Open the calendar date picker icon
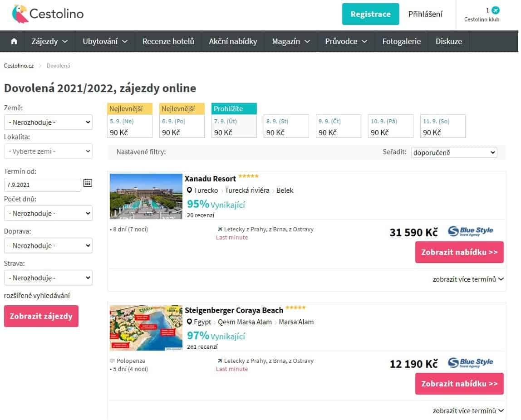 click(88, 183)
